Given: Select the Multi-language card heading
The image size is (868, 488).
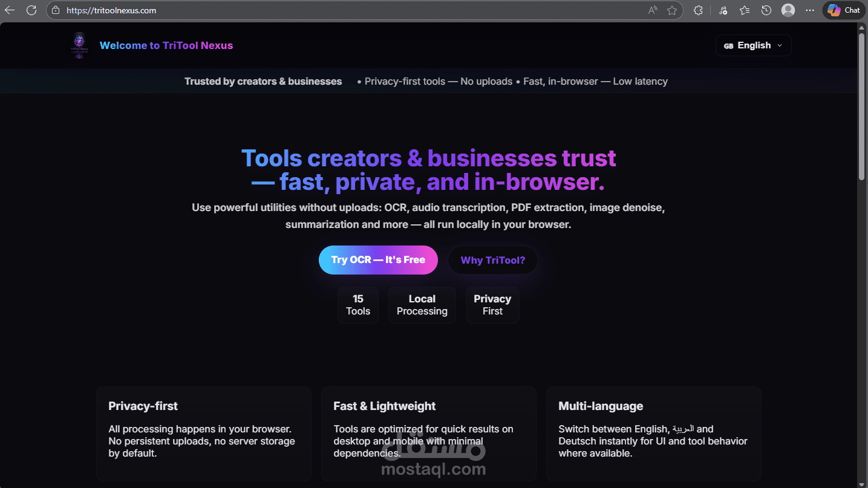Looking at the screenshot, I should (601, 406).
